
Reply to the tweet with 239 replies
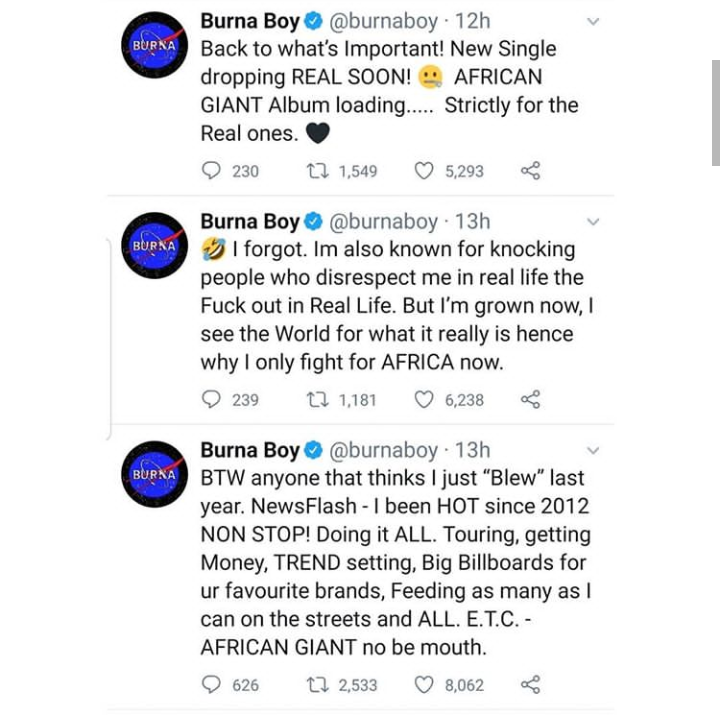click(x=211, y=400)
